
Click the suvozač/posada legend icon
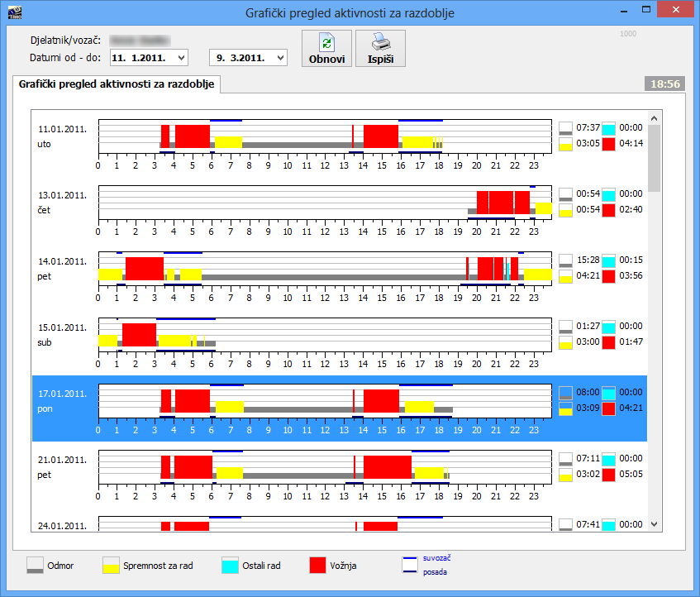coord(409,565)
